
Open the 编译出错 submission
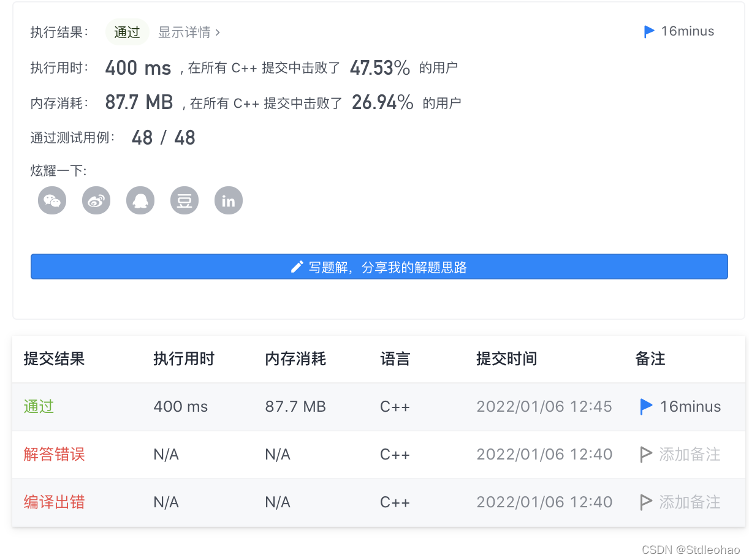54,502
